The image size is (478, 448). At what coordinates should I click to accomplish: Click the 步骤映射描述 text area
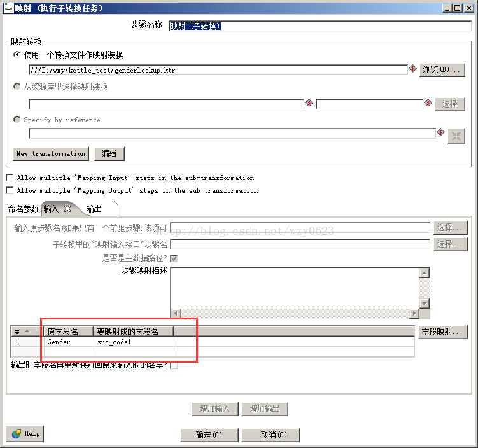pos(295,288)
